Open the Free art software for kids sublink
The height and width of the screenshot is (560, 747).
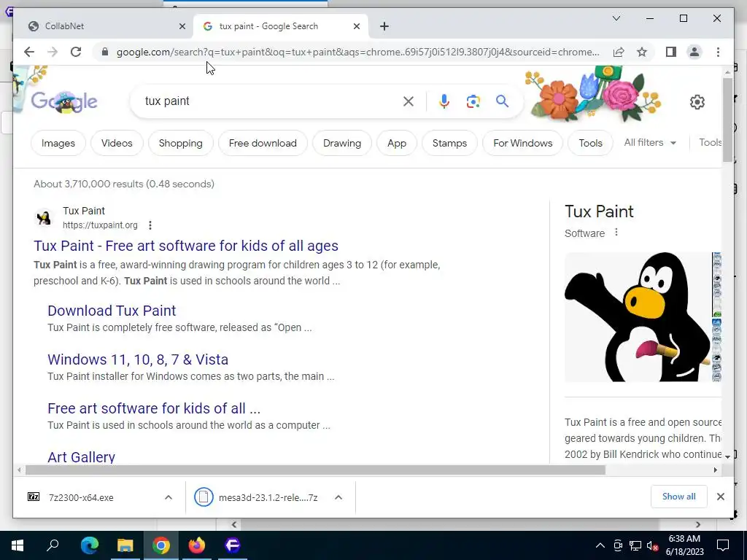pyautogui.click(x=154, y=408)
